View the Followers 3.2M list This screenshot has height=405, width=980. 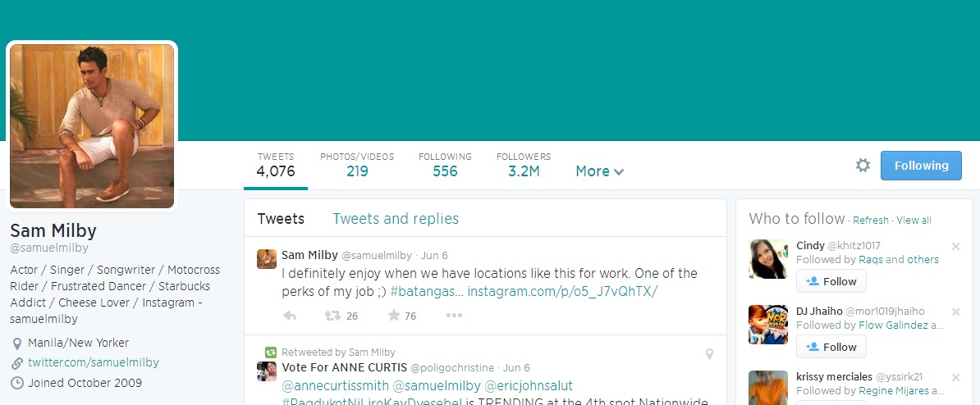pos(524,165)
